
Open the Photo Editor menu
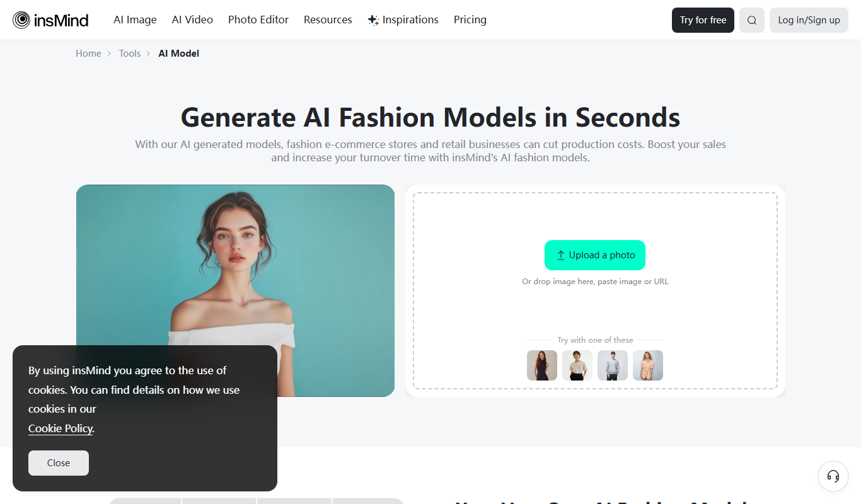pos(258,20)
